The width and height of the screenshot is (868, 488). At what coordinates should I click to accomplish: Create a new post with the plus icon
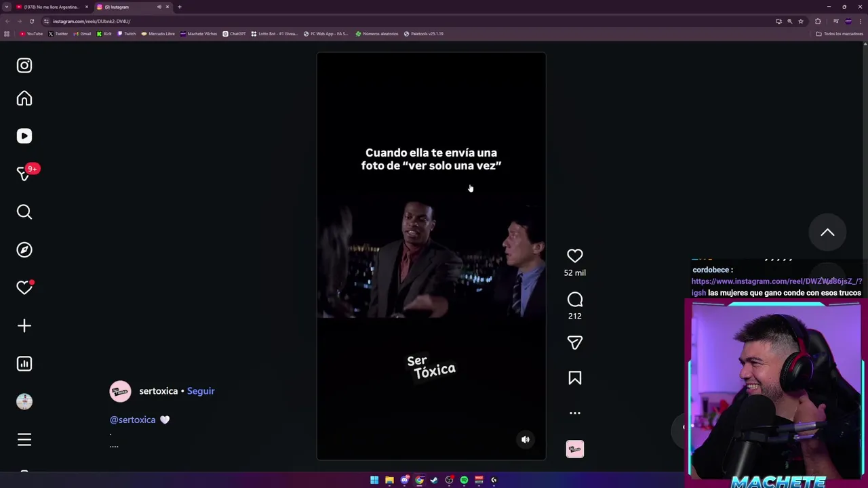point(24,326)
